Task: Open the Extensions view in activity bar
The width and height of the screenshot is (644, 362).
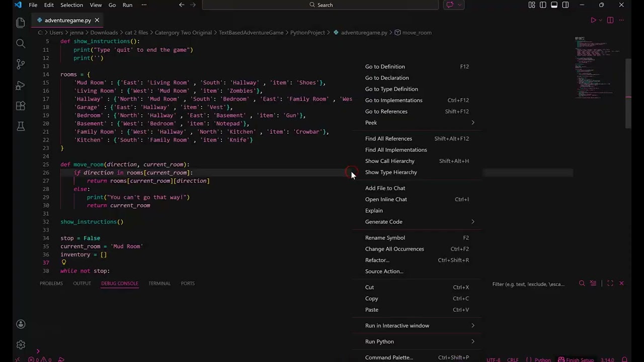Action: (21, 106)
